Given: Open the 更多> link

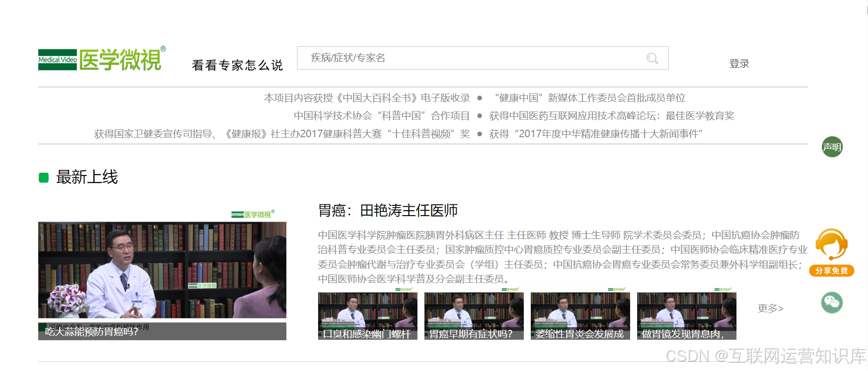Looking at the screenshot, I should tap(771, 308).
